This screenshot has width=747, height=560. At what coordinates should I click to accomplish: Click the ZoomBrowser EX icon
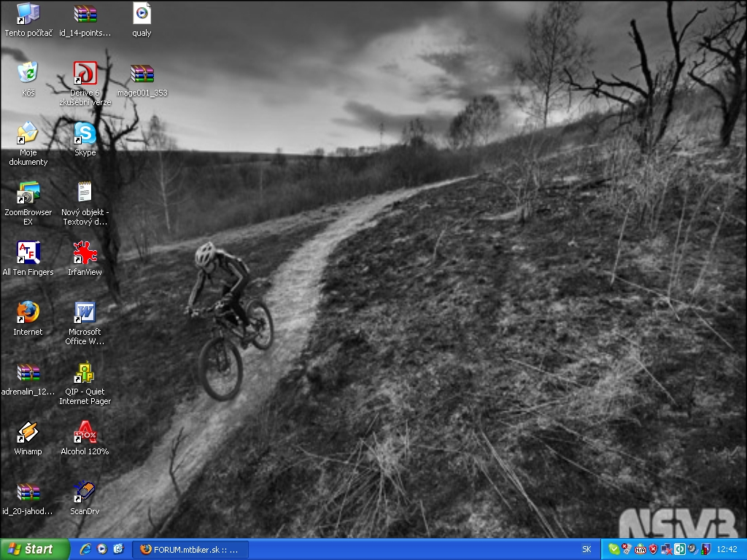click(28, 193)
